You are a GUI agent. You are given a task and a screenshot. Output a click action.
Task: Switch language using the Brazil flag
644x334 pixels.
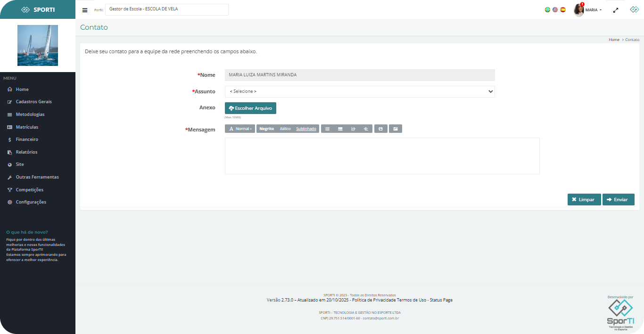point(547,9)
